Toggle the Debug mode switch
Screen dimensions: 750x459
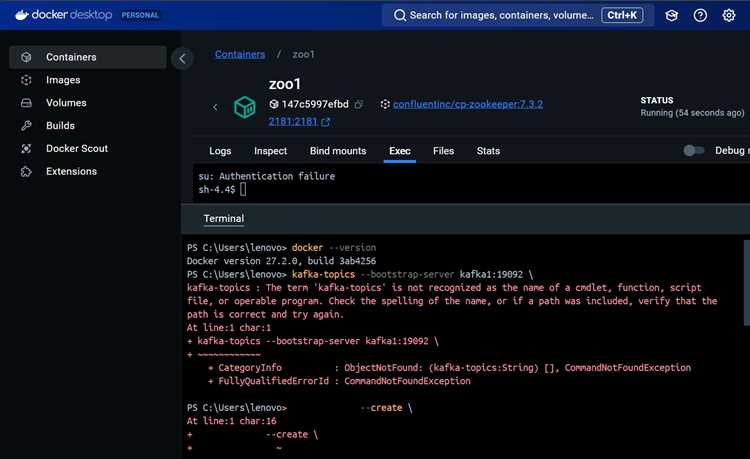pyautogui.click(x=694, y=151)
